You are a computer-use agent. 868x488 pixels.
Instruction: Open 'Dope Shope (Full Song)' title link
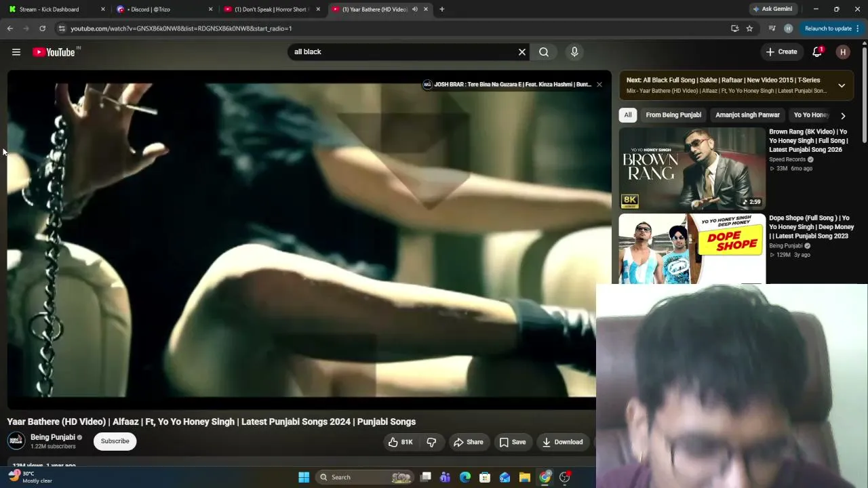(x=812, y=227)
